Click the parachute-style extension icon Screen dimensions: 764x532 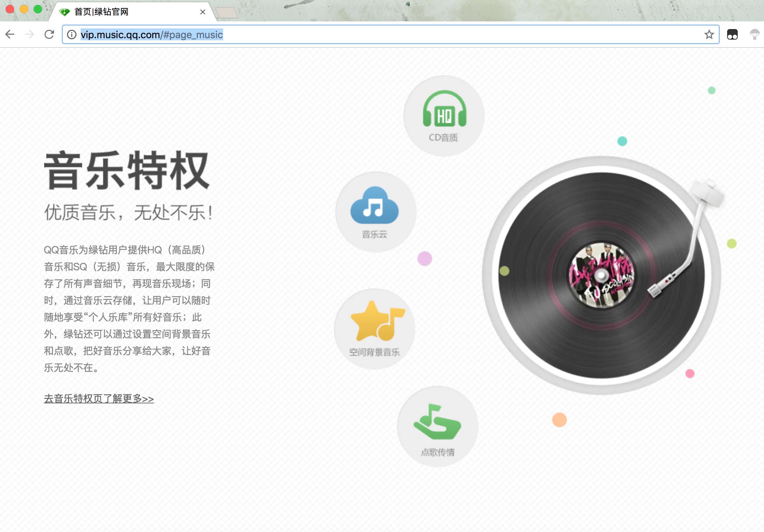[753, 34]
